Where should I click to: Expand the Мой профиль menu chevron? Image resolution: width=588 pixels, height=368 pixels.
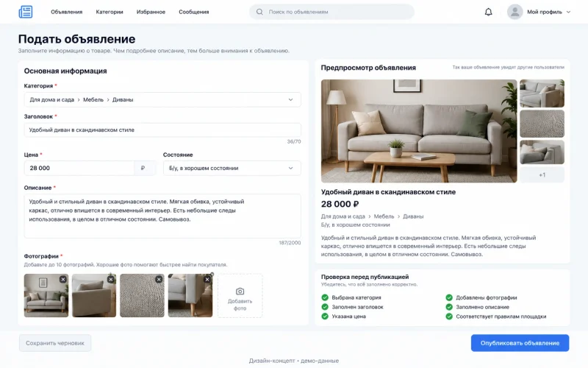[568, 12]
